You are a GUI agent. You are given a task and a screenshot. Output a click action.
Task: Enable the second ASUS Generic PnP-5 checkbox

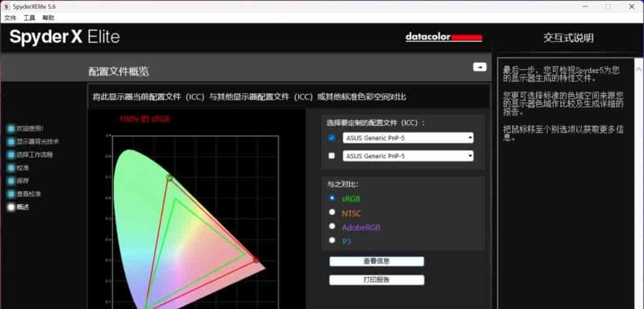click(332, 156)
